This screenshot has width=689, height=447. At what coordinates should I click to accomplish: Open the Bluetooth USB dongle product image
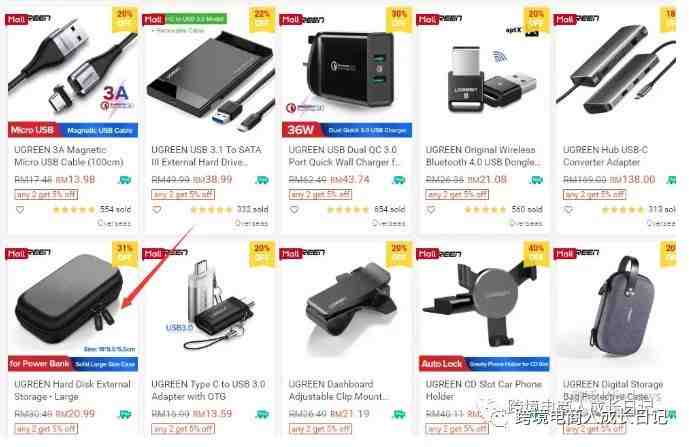tap(484, 73)
